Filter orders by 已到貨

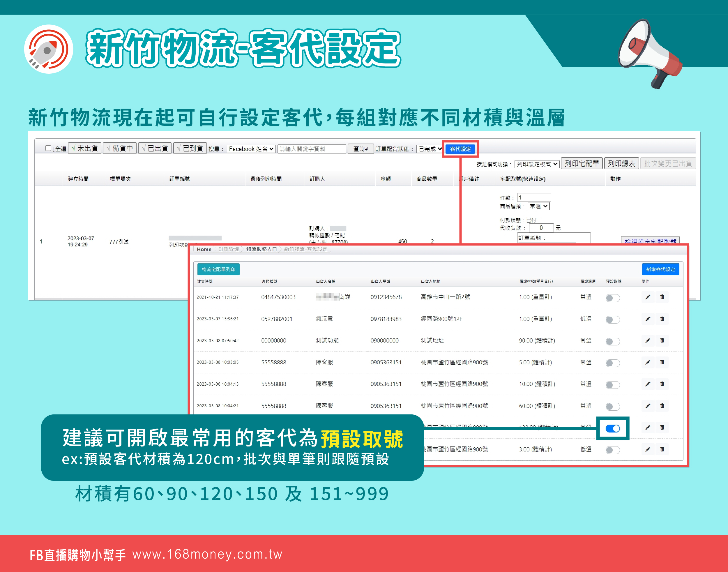(x=190, y=148)
